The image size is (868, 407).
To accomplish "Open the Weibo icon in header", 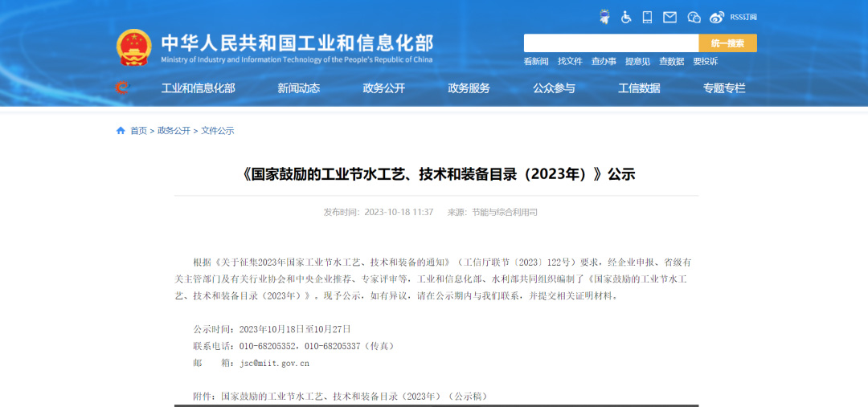I will click(716, 17).
